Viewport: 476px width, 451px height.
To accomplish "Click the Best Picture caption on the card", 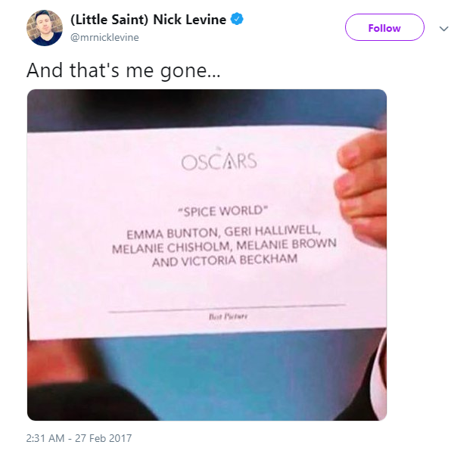I will (x=229, y=316).
